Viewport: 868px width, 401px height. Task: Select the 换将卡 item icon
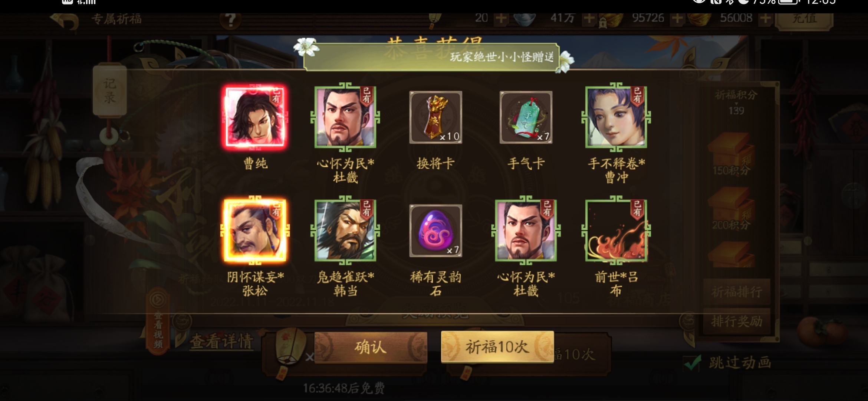coord(435,117)
